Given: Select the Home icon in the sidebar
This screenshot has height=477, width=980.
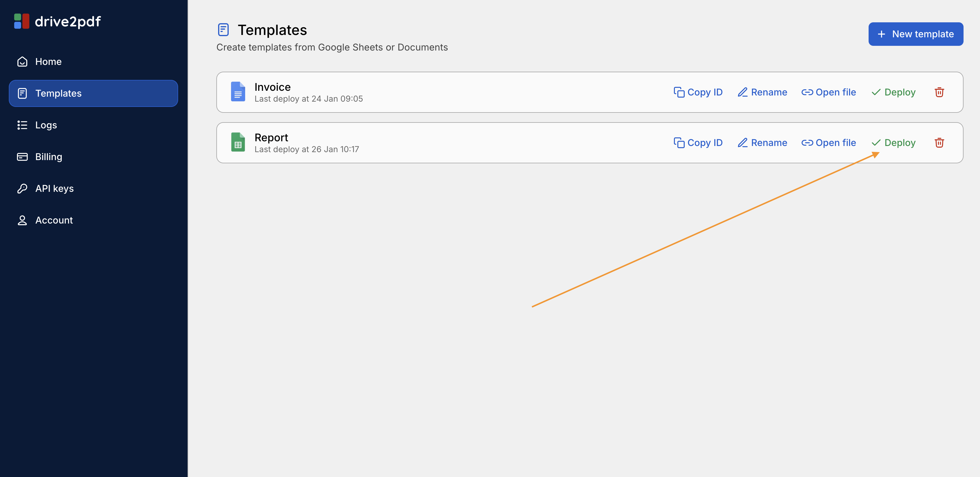Looking at the screenshot, I should coord(22,61).
